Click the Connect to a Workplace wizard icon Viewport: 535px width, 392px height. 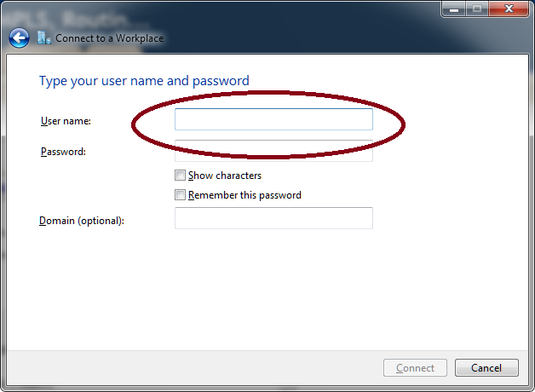tap(44, 37)
